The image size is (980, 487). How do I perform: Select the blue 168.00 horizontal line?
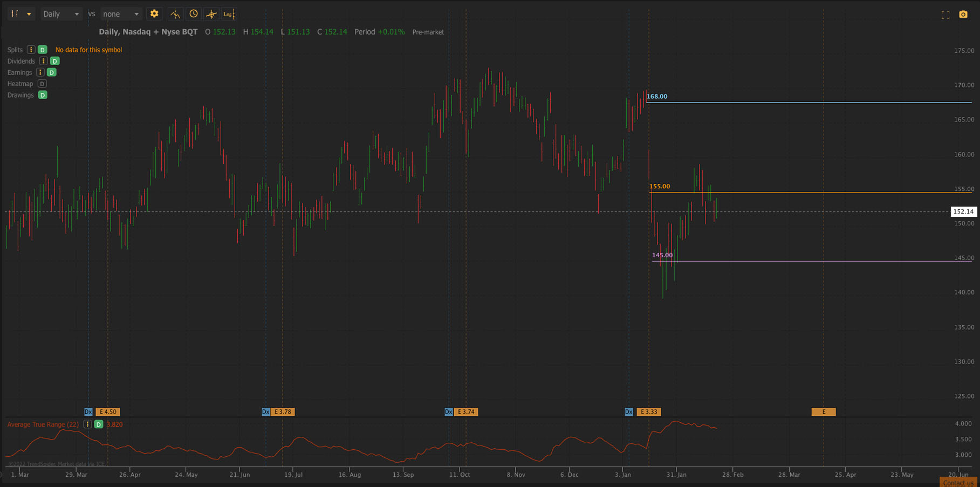coord(809,102)
